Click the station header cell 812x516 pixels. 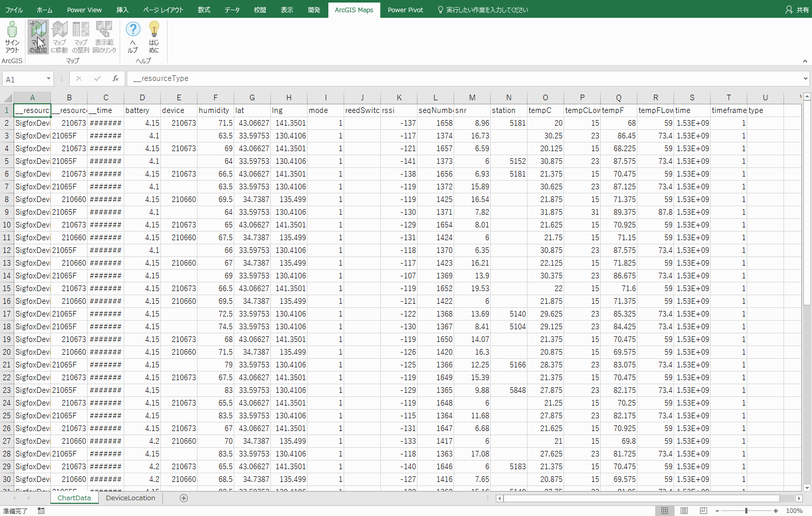[509, 110]
